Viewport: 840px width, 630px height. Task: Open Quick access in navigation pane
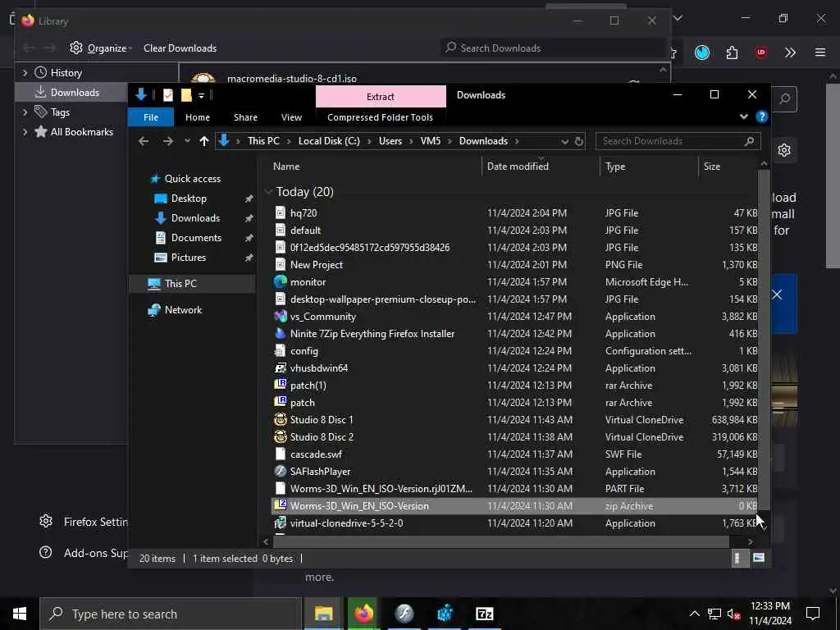pos(192,178)
